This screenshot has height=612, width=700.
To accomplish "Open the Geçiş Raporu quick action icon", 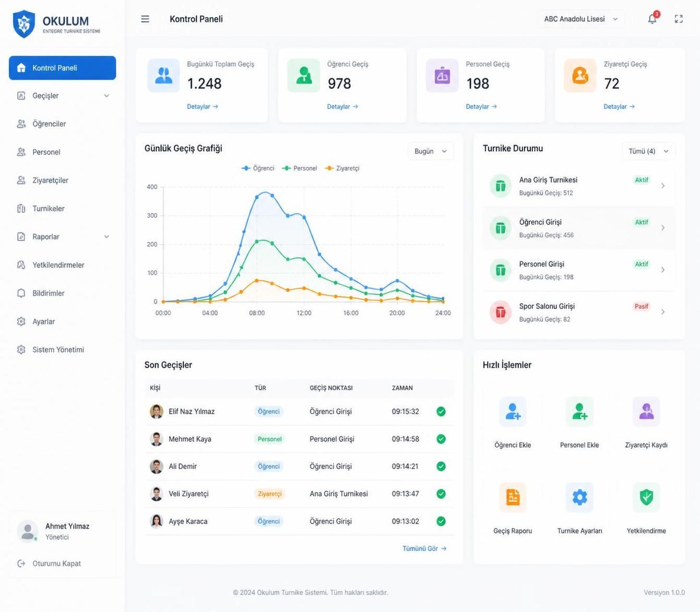I will click(513, 497).
